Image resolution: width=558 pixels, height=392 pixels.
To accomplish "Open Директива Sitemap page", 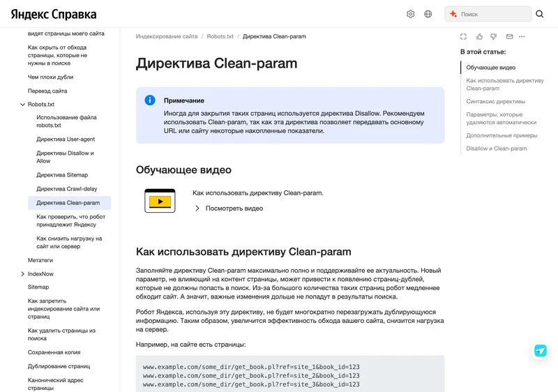I will 62,174.
